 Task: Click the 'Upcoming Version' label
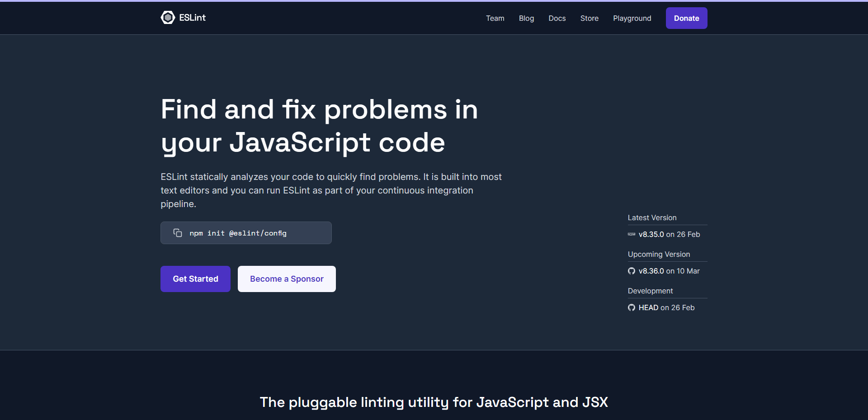click(659, 254)
